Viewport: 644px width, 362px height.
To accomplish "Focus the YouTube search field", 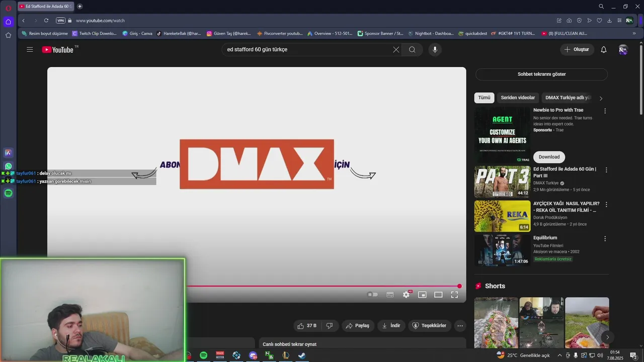I will click(307, 49).
